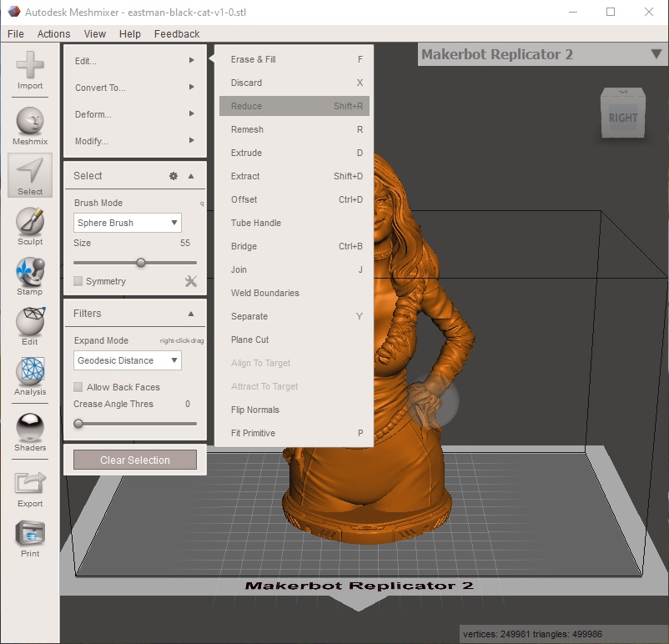Choose Extract from the submenu
669x644 pixels.
click(x=294, y=176)
